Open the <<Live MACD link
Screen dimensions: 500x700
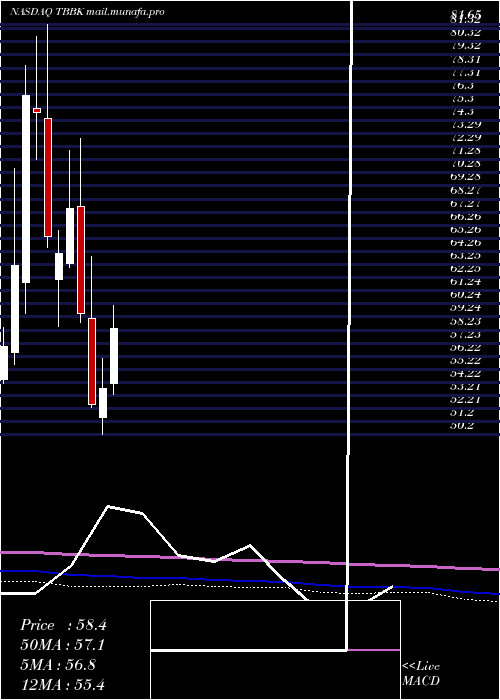[421, 673]
